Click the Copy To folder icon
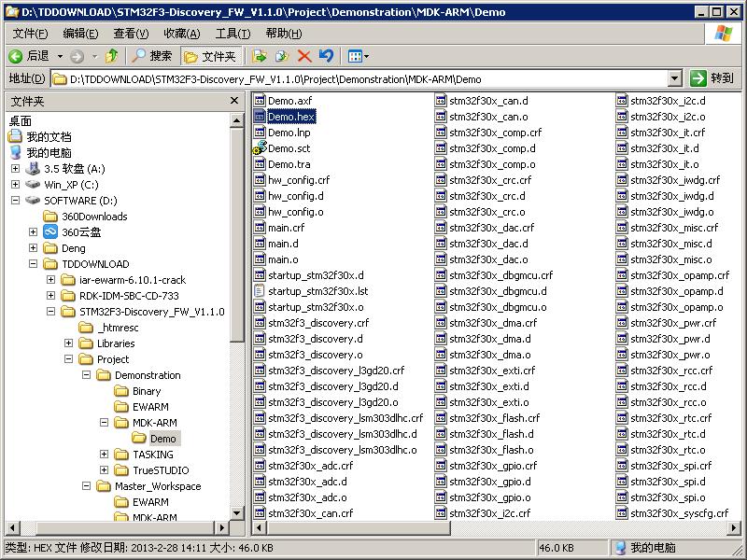 pos(282,56)
